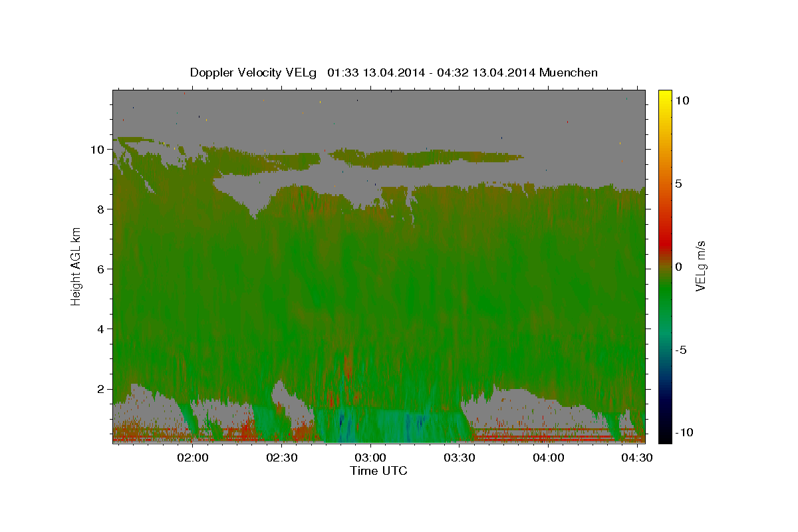Click the plot title "Doppler Velocity VELg"

click(x=253, y=72)
